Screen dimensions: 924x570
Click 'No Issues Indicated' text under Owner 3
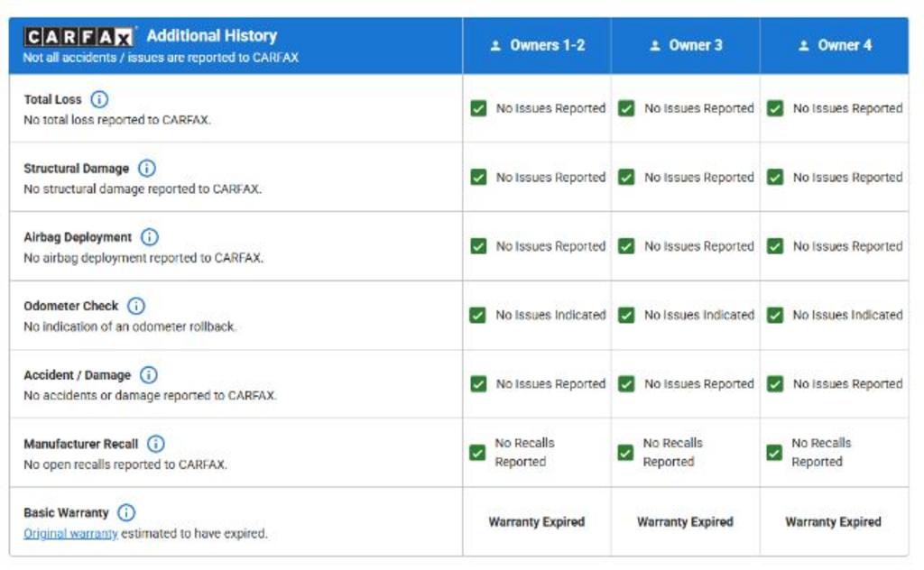[x=699, y=315]
